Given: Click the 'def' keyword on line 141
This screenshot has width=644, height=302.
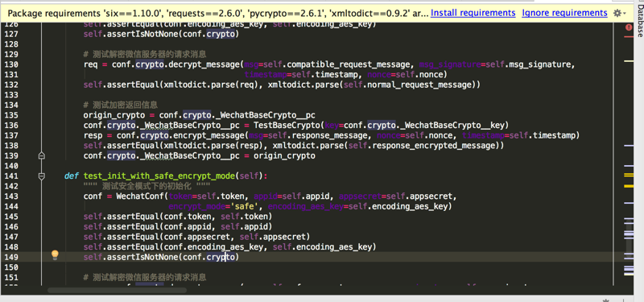Looking at the screenshot, I should [x=72, y=176].
